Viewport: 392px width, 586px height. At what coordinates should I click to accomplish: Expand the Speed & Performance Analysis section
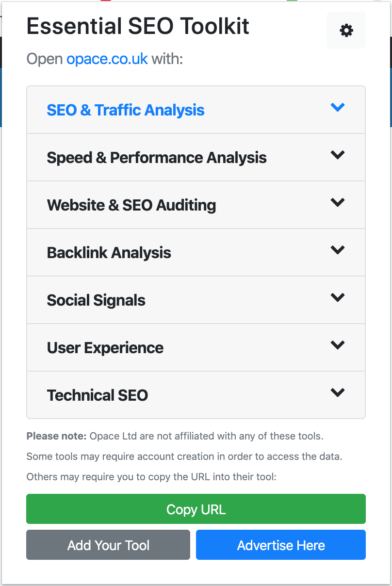[156, 157]
